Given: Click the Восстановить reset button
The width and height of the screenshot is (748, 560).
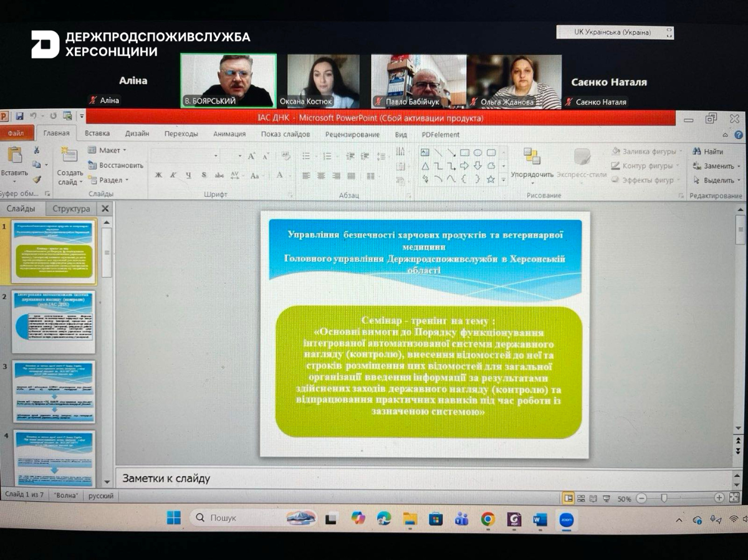Looking at the screenshot, I should tap(116, 165).
